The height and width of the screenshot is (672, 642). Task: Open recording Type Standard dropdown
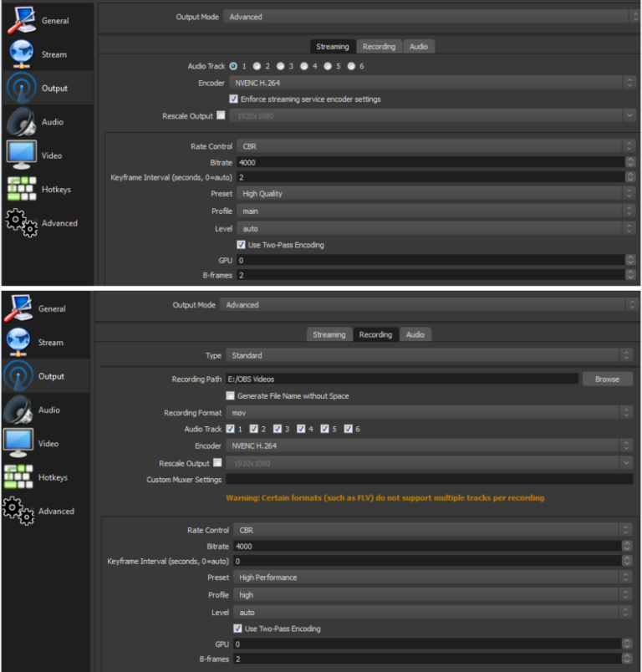(430, 355)
